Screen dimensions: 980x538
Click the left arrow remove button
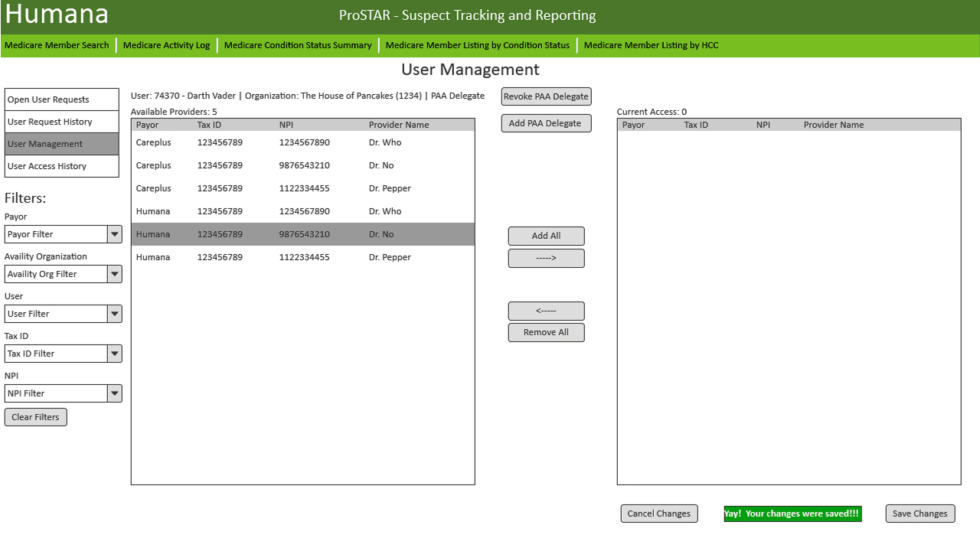[547, 311]
